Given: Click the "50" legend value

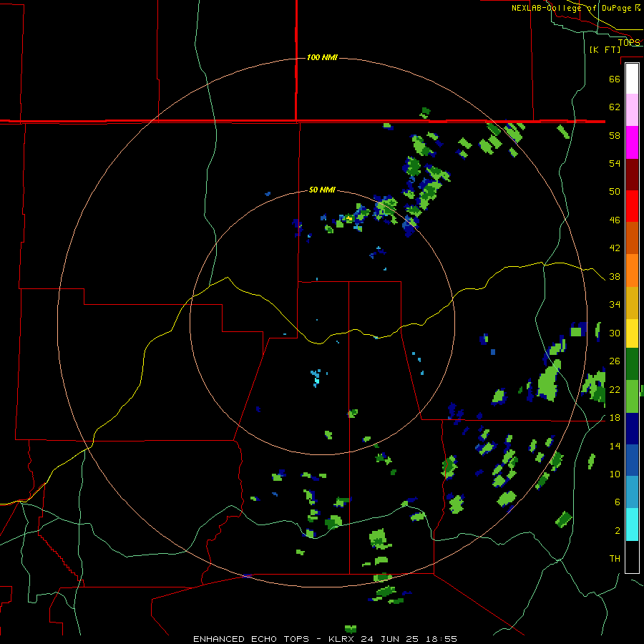Looking at the screenshot, I should (615, 191).
